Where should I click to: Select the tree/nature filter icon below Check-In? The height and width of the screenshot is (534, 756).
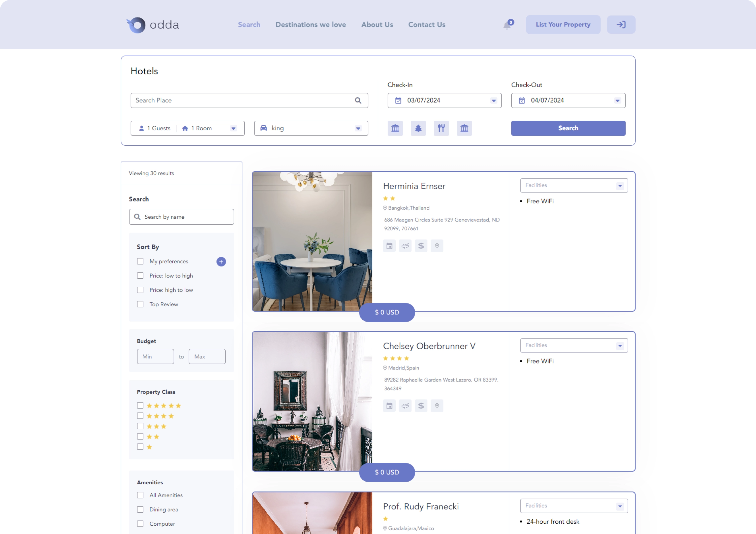pyautogui.click(x=418, y=128)
